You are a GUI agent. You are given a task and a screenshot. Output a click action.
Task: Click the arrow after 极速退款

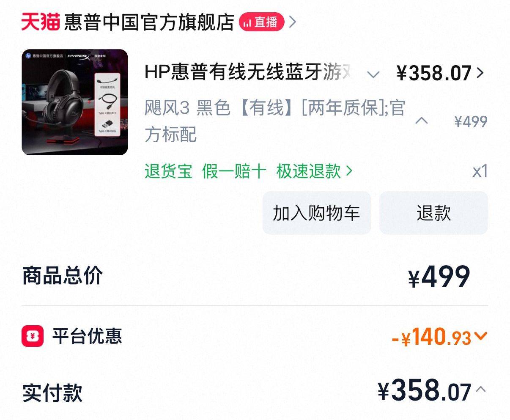coord(349,171)
